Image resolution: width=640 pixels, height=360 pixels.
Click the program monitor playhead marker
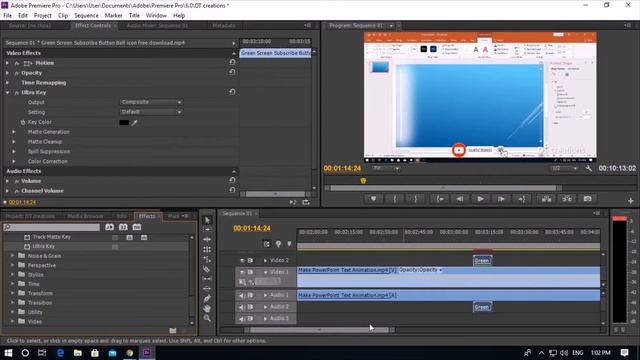click(363, 180)
